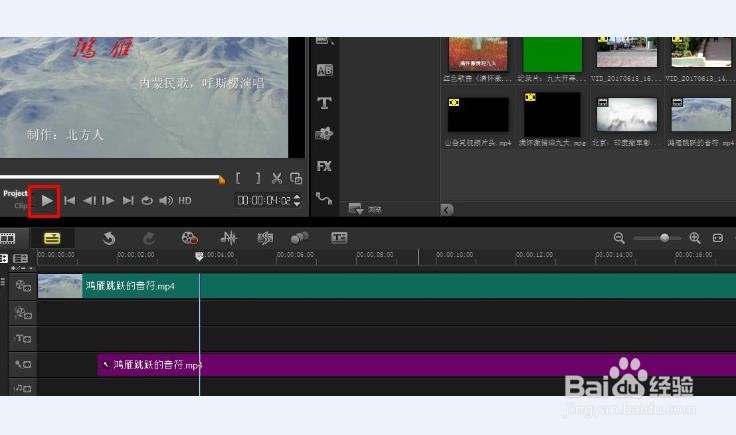Select the red leaves video thumbnail
This screenshot has width=736, height=435.
pyautogui.click(x=478, y=54)
